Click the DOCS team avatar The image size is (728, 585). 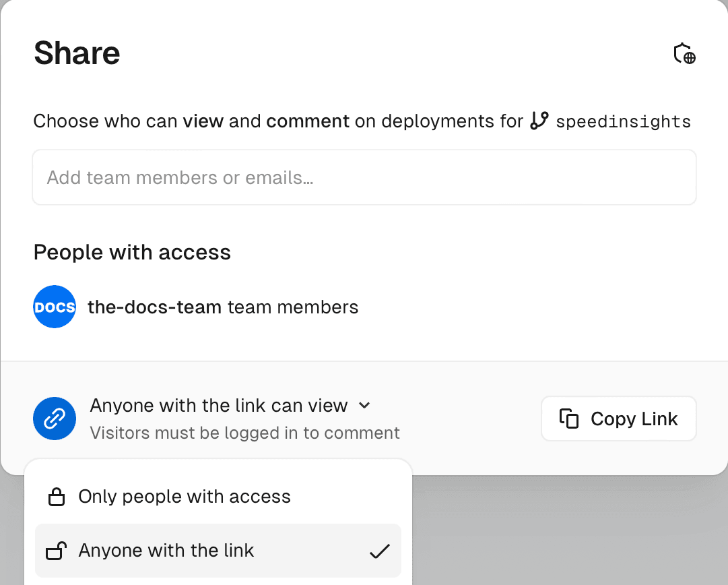click(55, 307)
